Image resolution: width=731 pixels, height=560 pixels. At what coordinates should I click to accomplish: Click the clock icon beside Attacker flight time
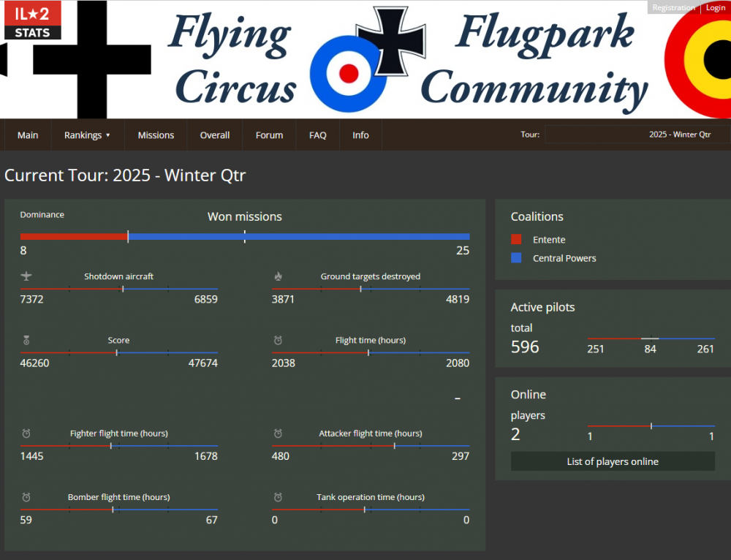coord(279,434)
